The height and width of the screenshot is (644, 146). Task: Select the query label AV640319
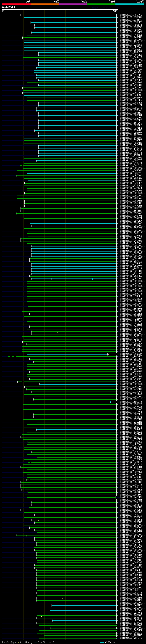[x=8, y=8]
